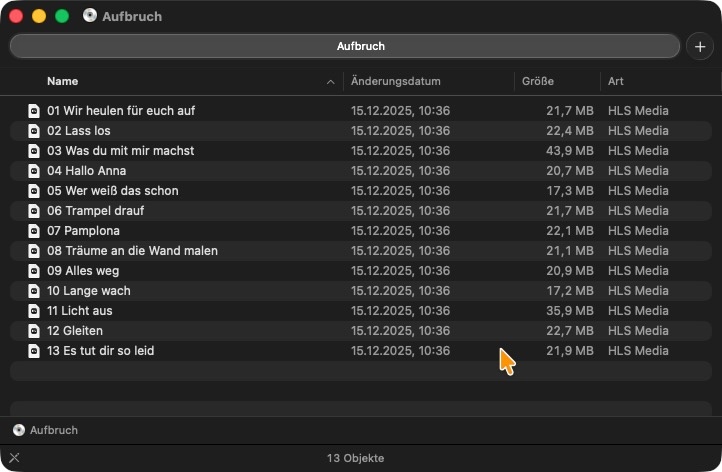Select file name 02 Lass los
Viewport: 722px width, 472px height.
79,131
